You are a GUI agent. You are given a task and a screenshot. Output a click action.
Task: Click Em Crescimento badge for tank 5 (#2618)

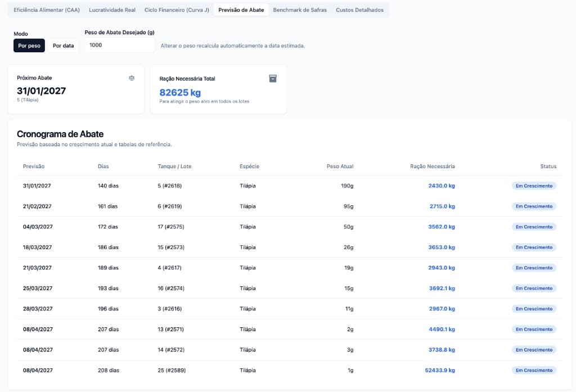[x=534, y=186]
